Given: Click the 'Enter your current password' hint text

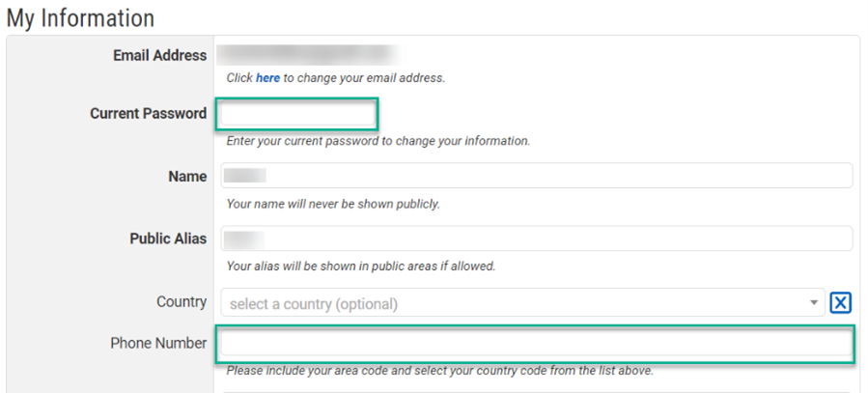Looking at the screenshot, I should (x=378, y=141).
